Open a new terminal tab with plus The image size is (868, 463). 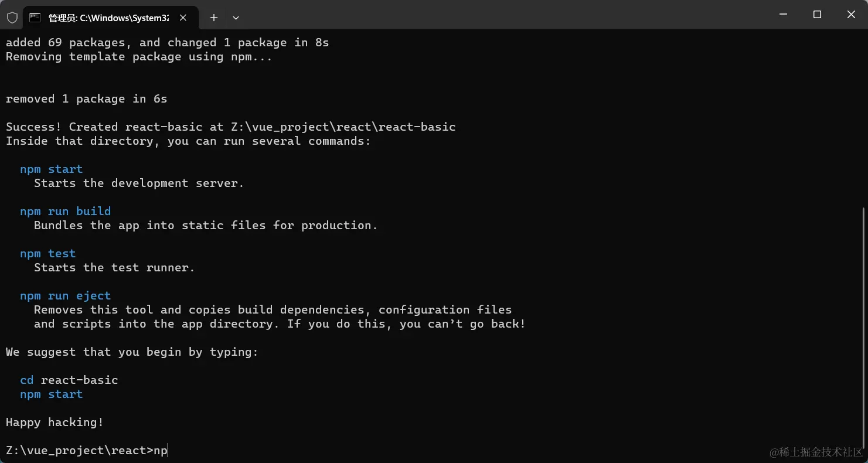click(x=214, y=18)
